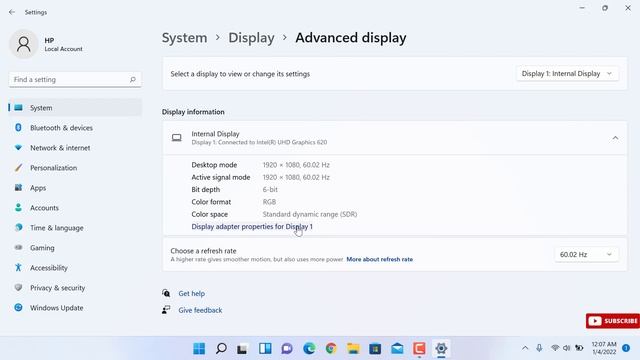Click the Find a setting search box
This screenshot has height=360, width=640.
(75, 80)
